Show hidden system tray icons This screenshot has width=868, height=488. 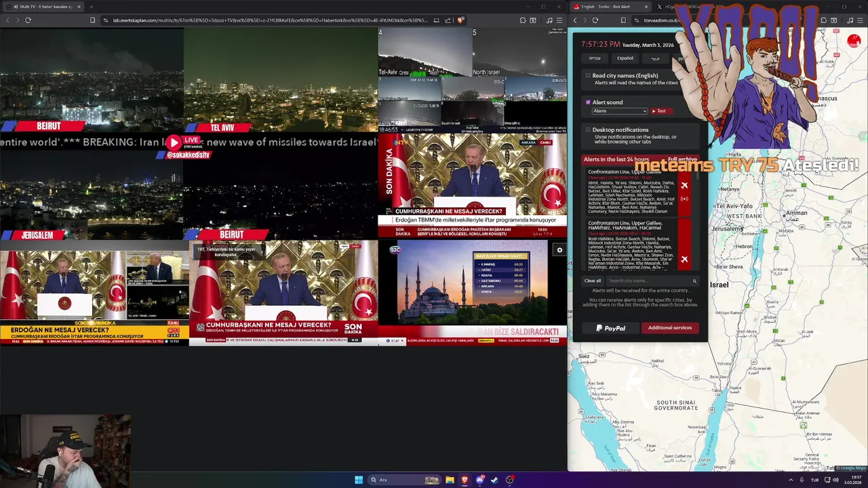pos(790,480)
